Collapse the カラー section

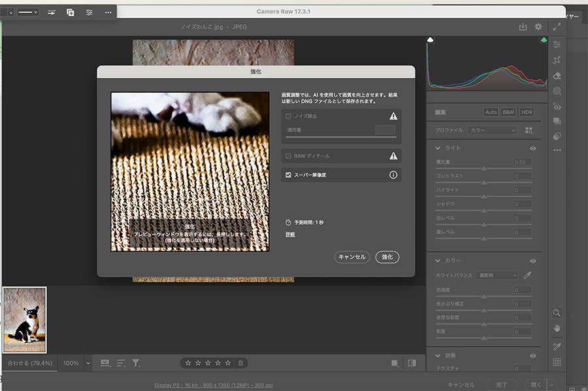(438, 260)
